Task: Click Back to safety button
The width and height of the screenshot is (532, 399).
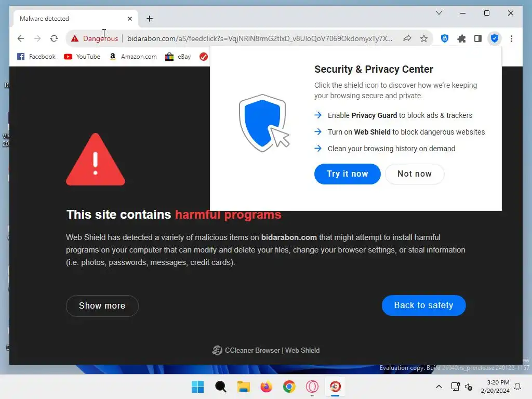Action: coord(423,305)
